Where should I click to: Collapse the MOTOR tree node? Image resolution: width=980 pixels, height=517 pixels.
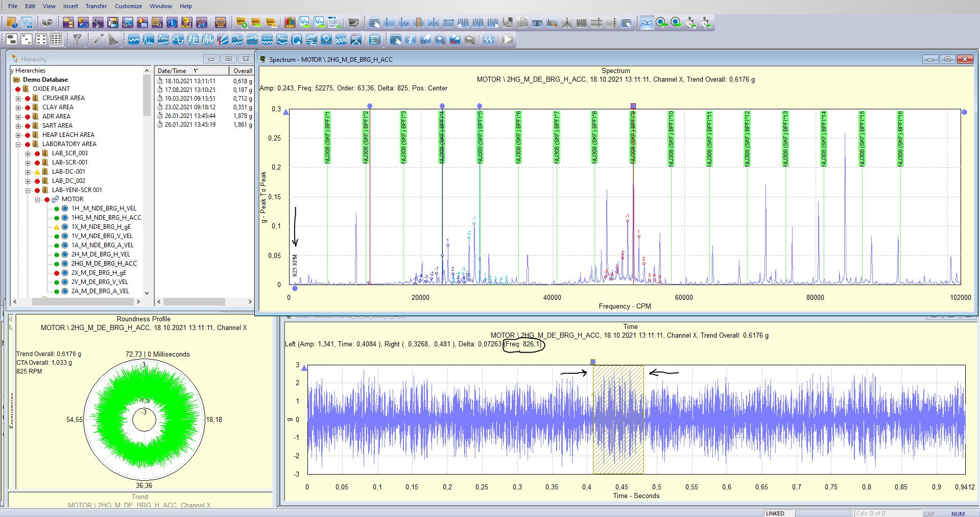pos(38,199)
